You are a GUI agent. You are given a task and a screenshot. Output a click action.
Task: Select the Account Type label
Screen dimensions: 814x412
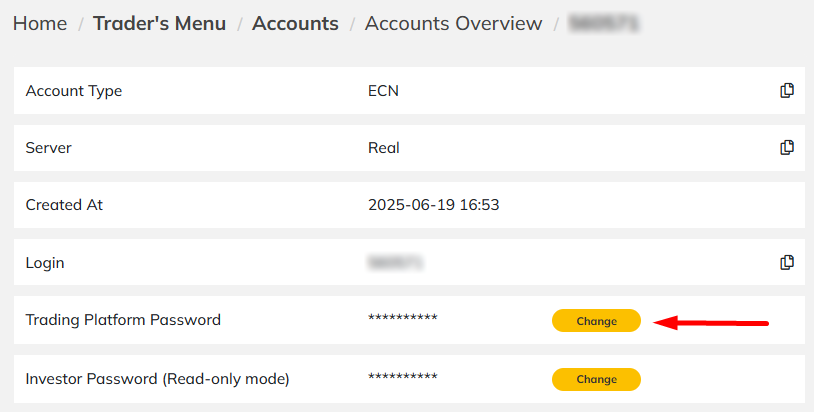coord(74,91)
